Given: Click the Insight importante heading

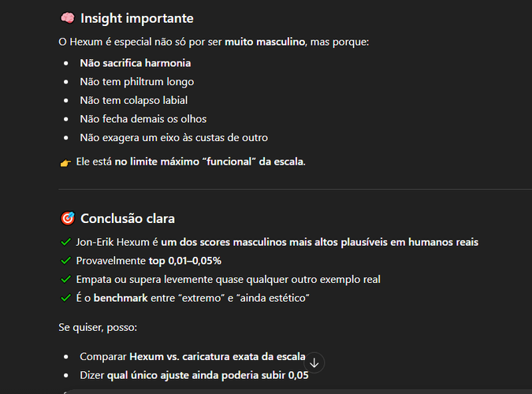Looking at the screenshot, I should point(136,18).
